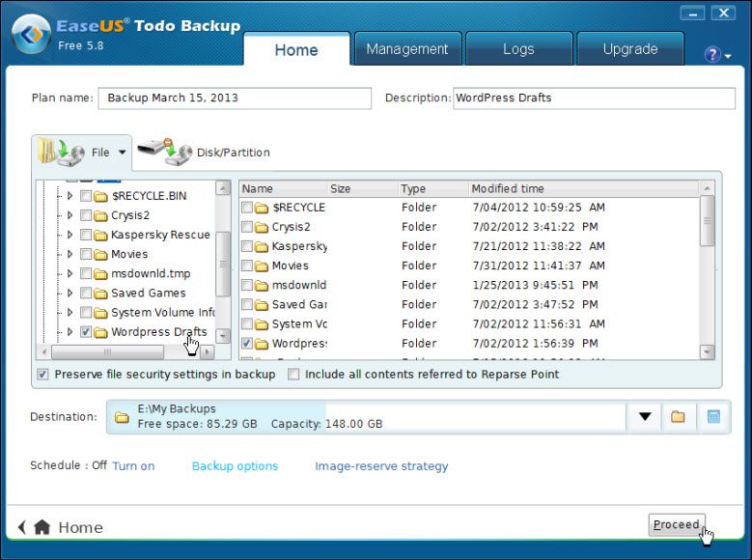The image size is (752, 560).
Task: Click the file list scroll down arrow
Action: coord(707,351)
